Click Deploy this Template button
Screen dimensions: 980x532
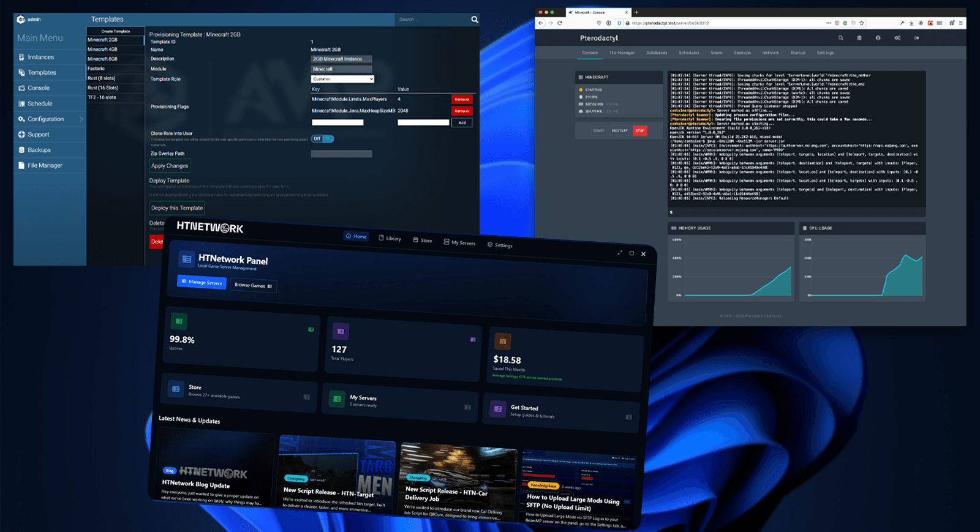177,208
